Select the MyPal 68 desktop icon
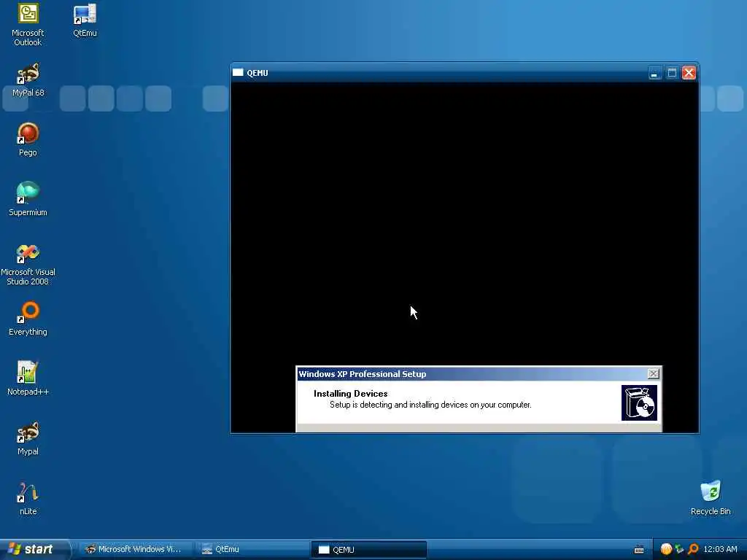This screenshot has height=560, width=747. 28,80
